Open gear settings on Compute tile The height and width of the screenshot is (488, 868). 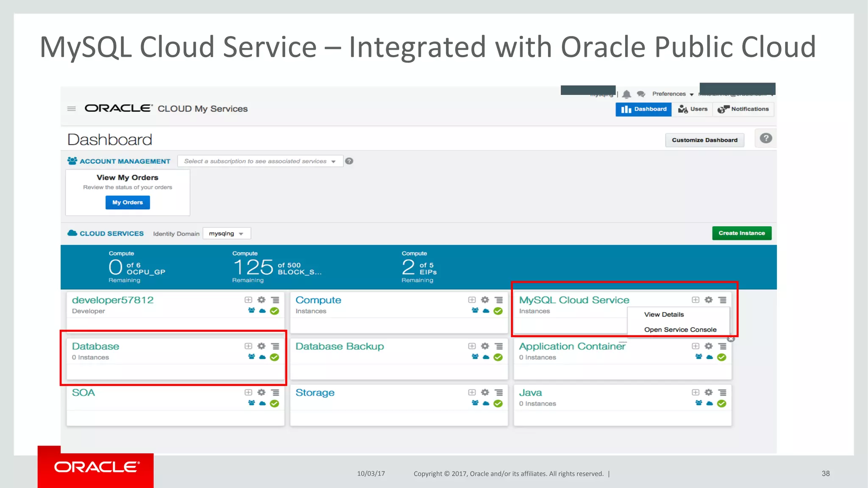click(x=485, y=300)
